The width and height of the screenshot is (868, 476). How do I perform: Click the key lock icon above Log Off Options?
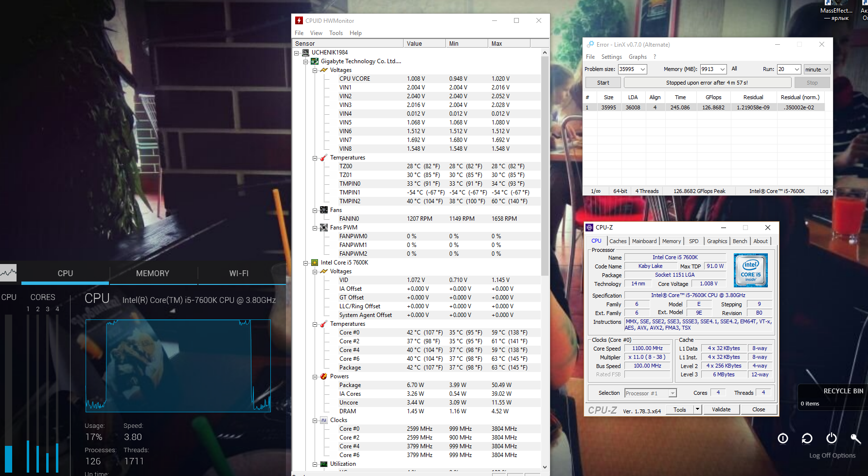click(x=856, y=438)
